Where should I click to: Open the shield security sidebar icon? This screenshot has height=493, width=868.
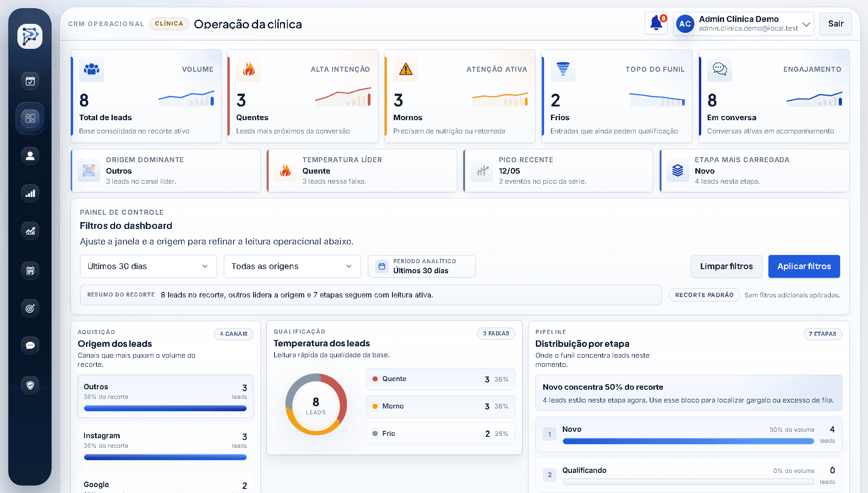30,385
